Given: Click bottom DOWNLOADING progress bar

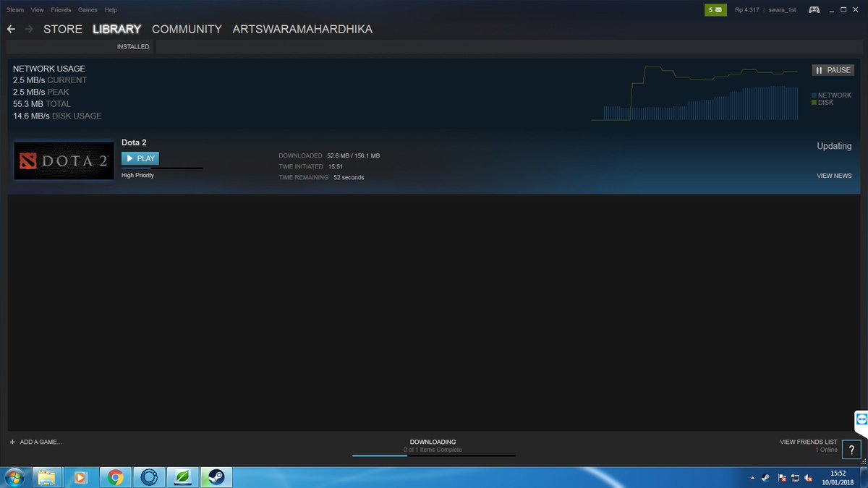Looking at the screenshot, I should (x=434, y=455).
